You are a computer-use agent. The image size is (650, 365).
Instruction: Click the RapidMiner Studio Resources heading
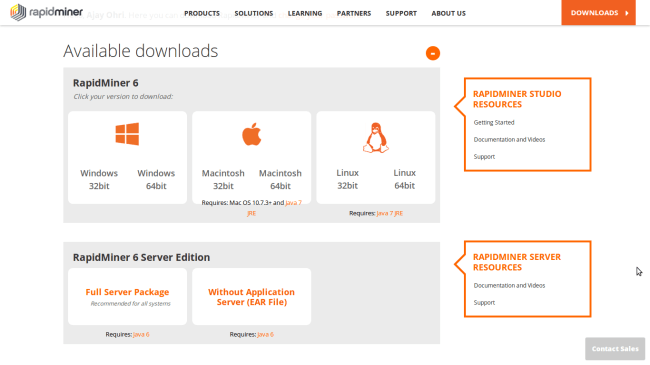517,99
